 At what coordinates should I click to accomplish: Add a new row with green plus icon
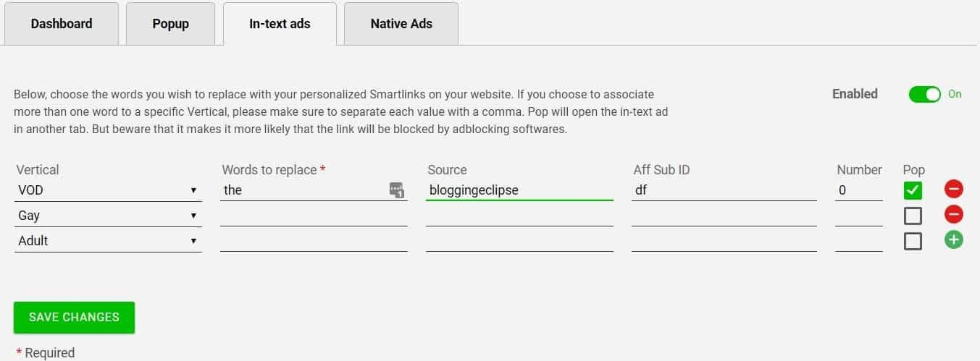[953, 240]
